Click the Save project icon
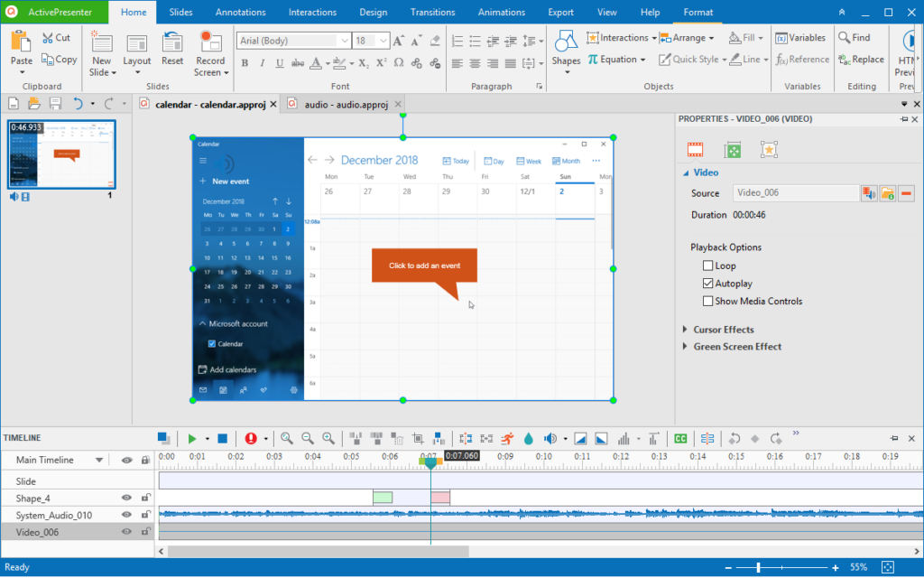This screenshot has width=924, height=578. tap(55, 104)
